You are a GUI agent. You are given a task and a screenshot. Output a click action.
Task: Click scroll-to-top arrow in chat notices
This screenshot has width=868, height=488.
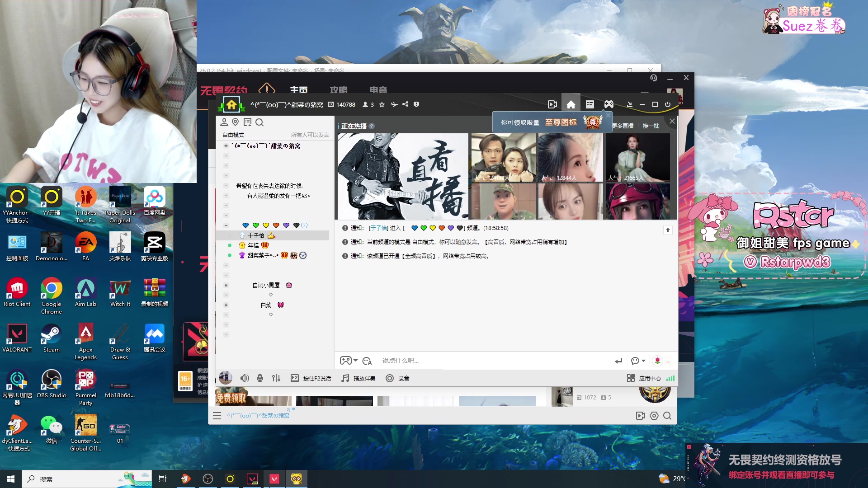(668, 230)
